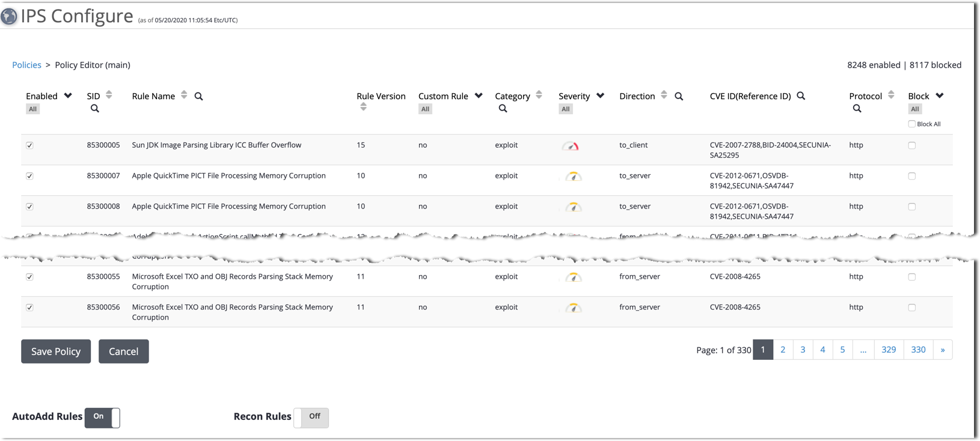The height and width of the screenshot is (441, 980).
Task: Sort by the Category column arrows
Action: (x=539, y=95)
